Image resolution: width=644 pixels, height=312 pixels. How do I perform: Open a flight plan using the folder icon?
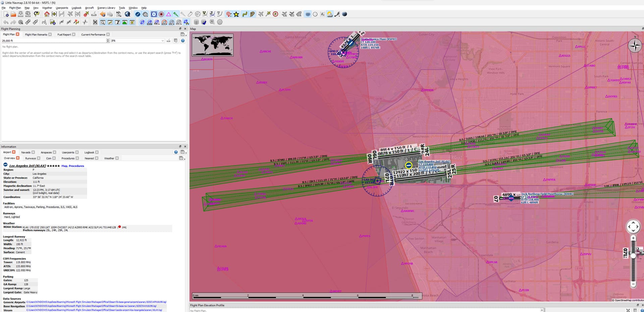(13, 14)
